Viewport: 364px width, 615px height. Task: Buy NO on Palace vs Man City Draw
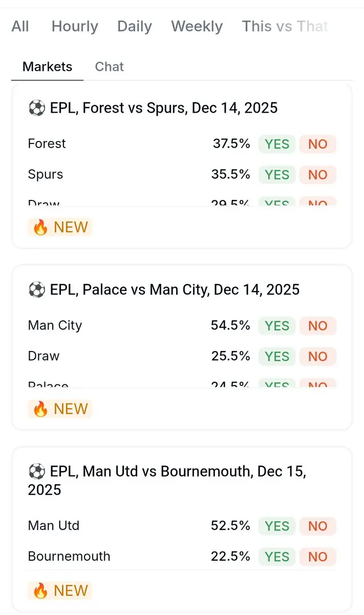[317, 356]
